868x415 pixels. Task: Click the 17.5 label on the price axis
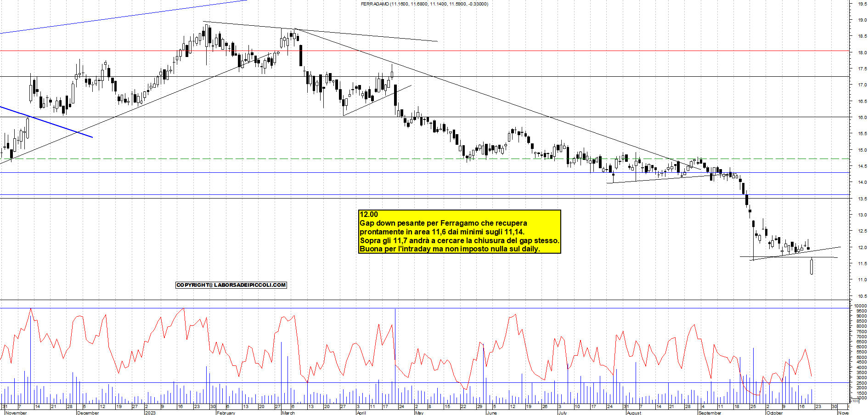(x=862, y=69)
